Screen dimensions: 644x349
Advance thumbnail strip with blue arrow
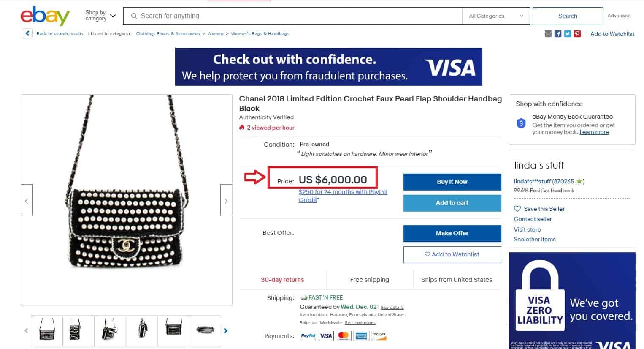click(x=226, y=331)
